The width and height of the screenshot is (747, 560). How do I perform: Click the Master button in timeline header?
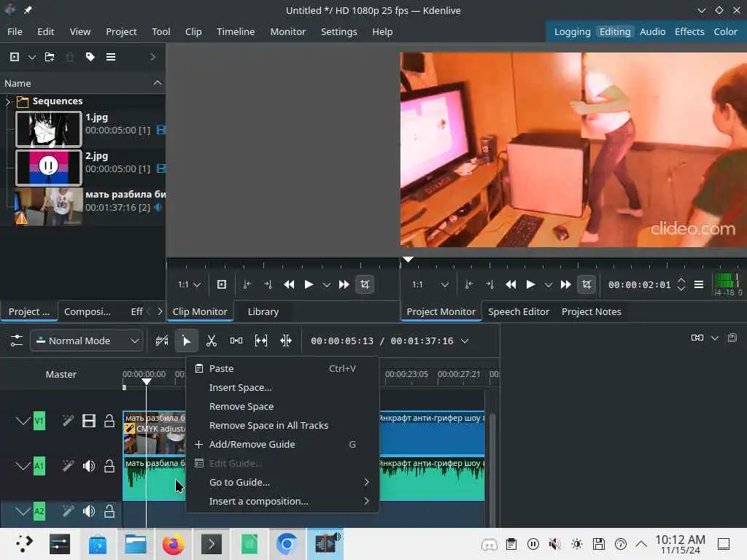click(61, 374)
